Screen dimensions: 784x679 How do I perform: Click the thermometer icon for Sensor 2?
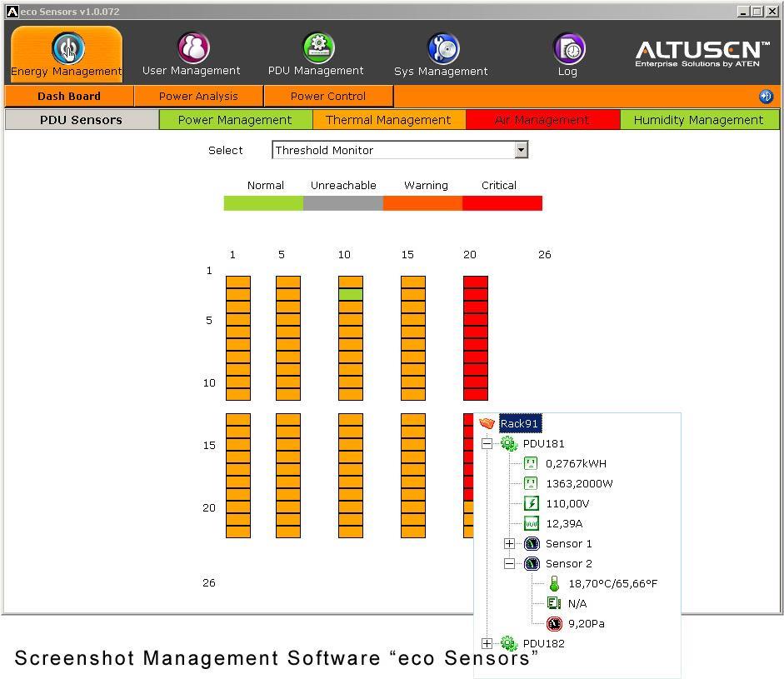pos(554,584)
